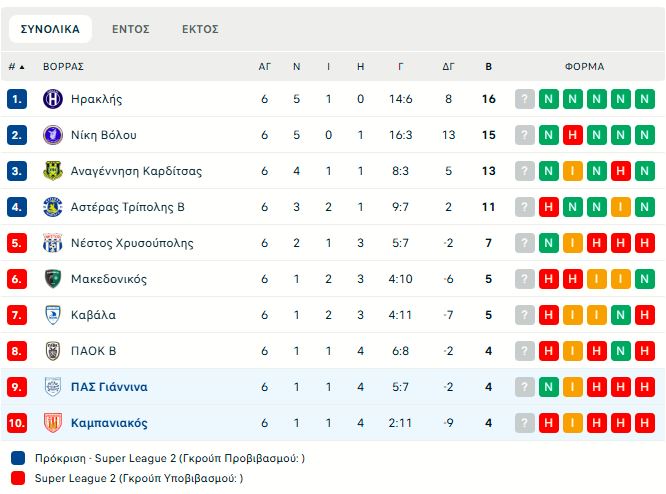Click the first orange I form badge for Αναγέννηση Καρδίτσας

pos(573,171)
